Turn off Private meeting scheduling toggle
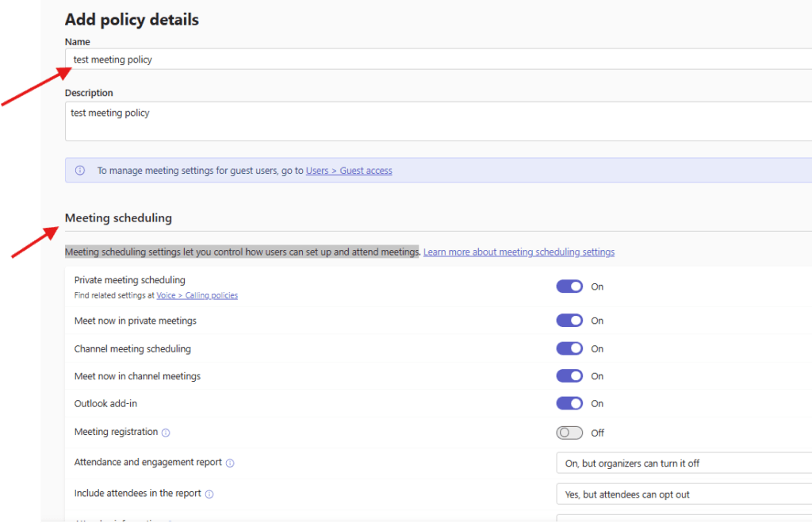 tap(569, 286)
